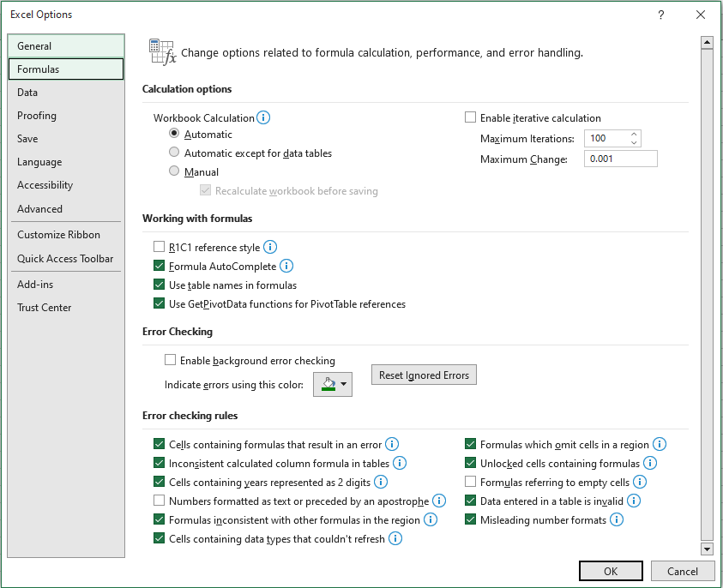Viewport: 723px width, 588px height.
Task: Show info for years represented as 2 digits
Action: tap(381, 482)
